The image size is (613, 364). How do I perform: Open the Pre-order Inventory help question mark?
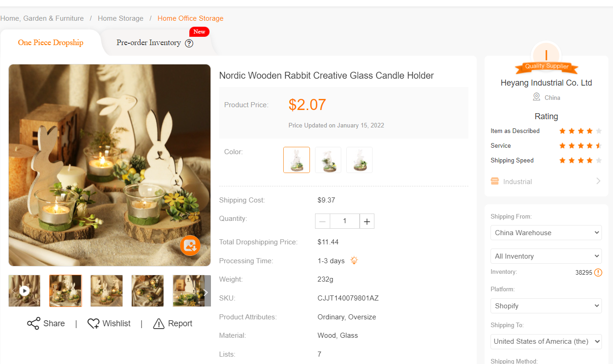(x=189, y=43)
